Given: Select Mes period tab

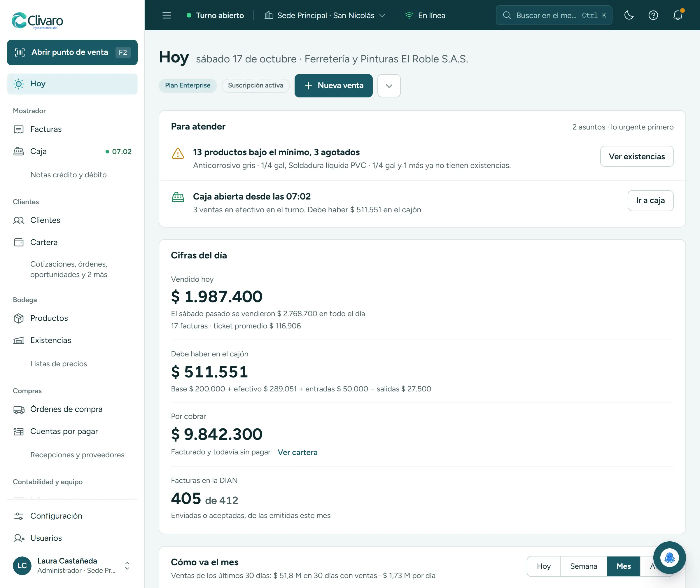Looking at the screenshot, I should click(x=624, y=566).
